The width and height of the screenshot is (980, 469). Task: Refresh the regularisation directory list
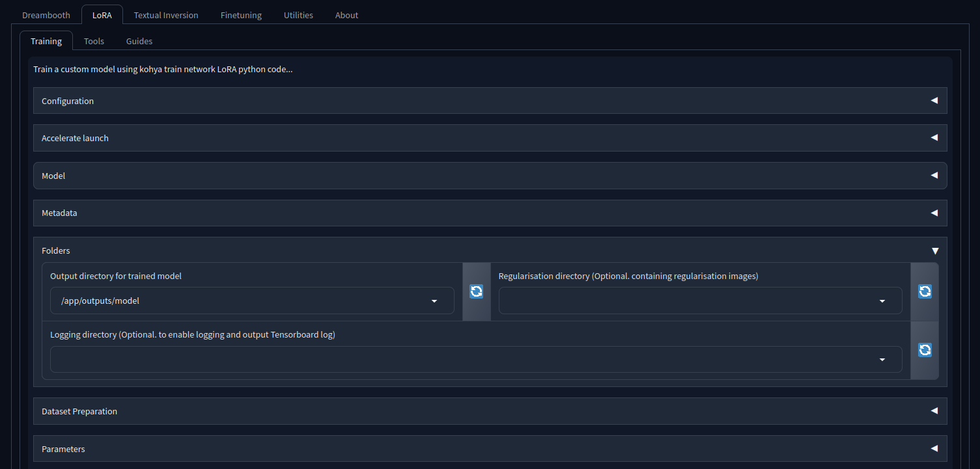click(924, 291)
